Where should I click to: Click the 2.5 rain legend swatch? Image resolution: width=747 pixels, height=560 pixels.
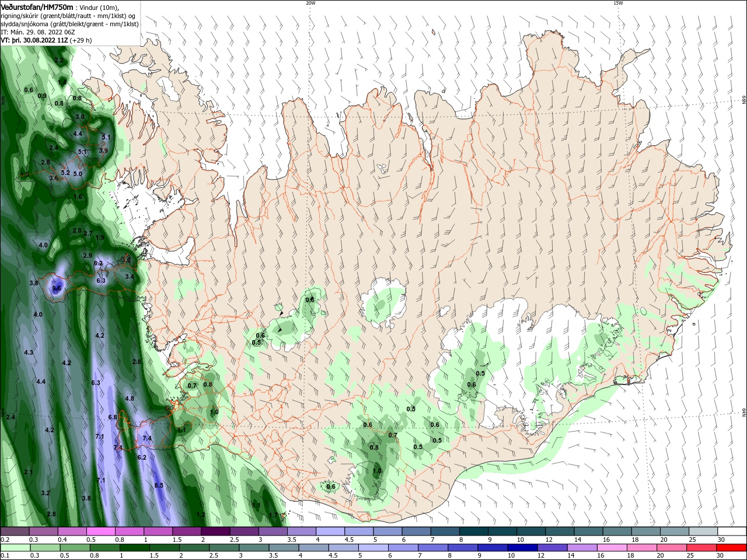pos(224,548)
